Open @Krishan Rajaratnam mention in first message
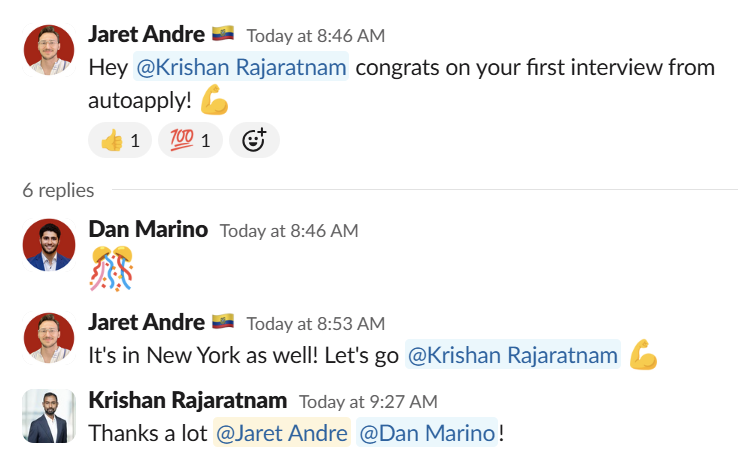The image size is (756, 460). click(x=241, y=67)
